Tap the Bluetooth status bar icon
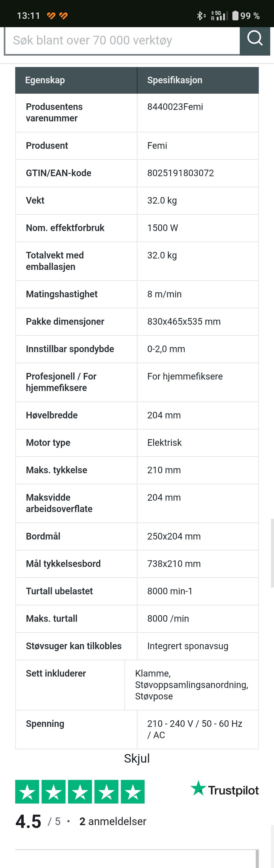 pyautogui.click(x=201, y=15)
